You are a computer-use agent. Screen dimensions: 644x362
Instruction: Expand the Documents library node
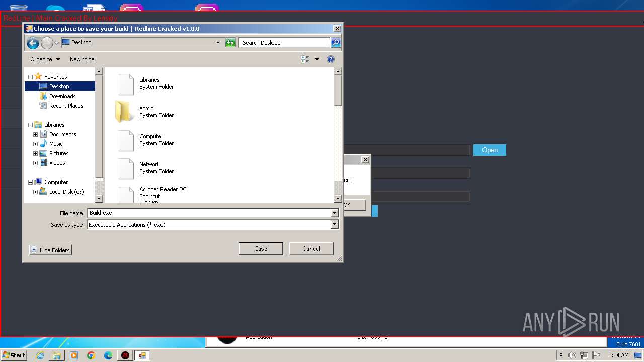[35, 134]
